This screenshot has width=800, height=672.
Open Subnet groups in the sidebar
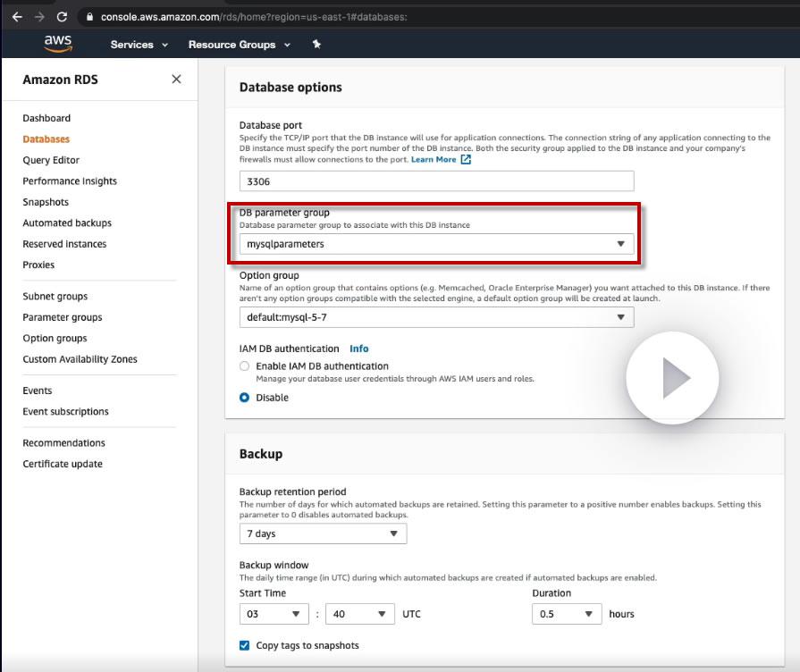coord(55,297)
